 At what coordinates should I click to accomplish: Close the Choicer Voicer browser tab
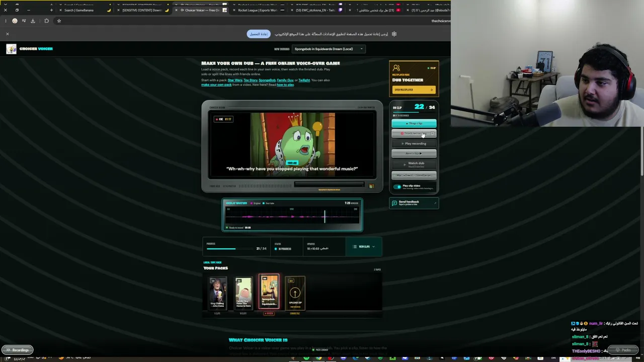tap(176, 10)
